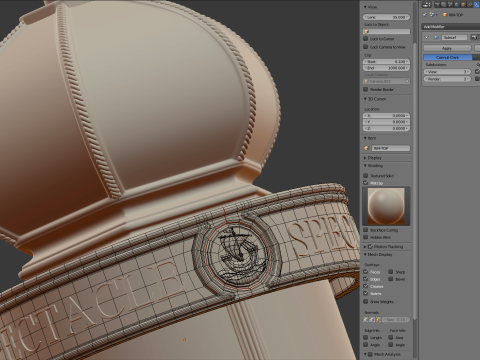Open the Render properties tab icon

[x=437, y=5]
